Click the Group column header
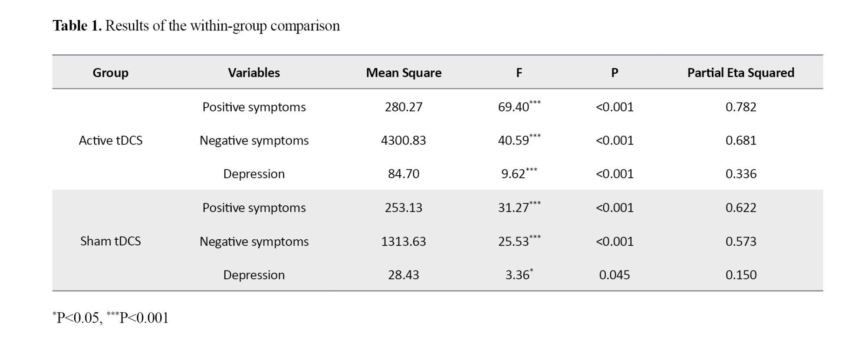Viewport: 868px width, 340px height. pos(110,73)
